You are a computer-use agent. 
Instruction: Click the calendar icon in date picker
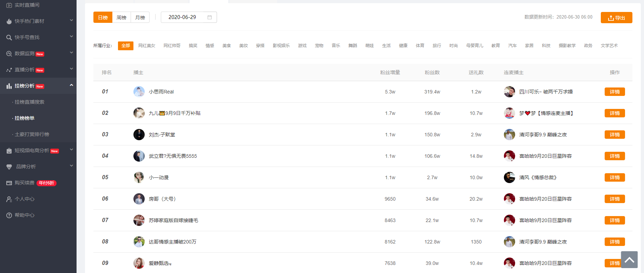coord(210,17)
